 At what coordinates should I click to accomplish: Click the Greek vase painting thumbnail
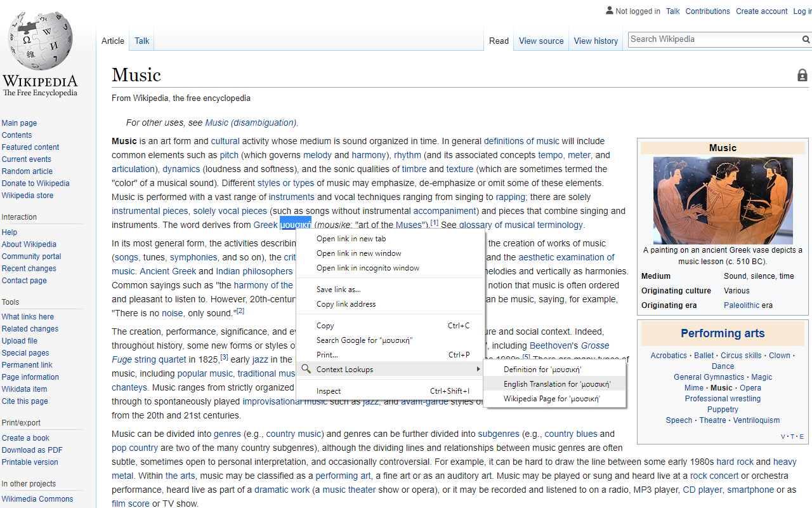(x=723, y=201)
